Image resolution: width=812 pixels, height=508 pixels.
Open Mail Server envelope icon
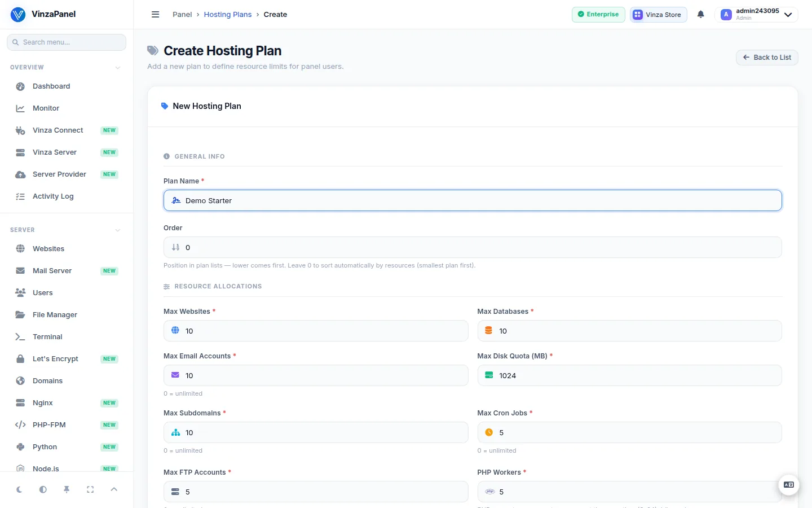[20, 271]
